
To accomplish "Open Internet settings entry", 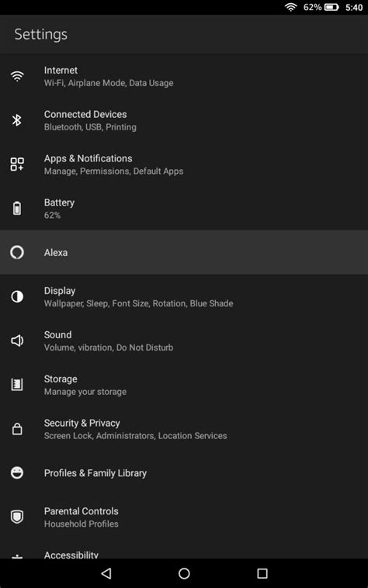I will [184, 76].
